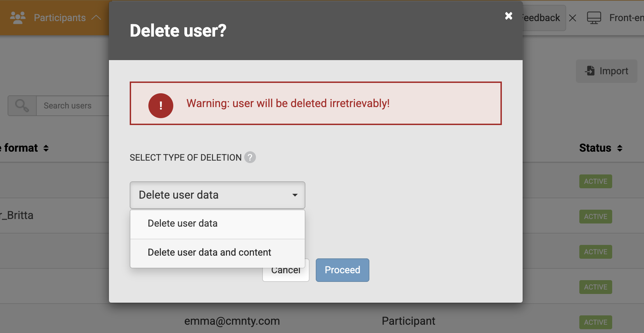Click the red warning exclamation icon
The height and width of the screenshot is (333, 644).
coord(161,105)
